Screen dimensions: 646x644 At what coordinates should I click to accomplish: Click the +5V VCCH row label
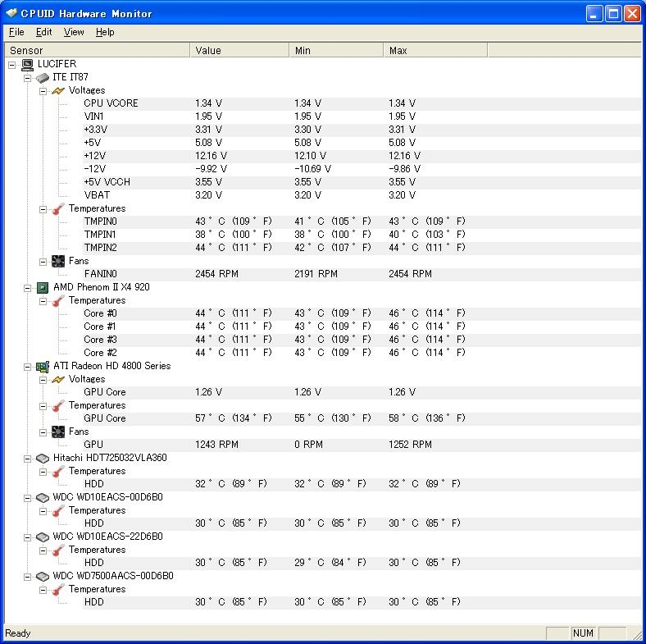pos(107,182)
